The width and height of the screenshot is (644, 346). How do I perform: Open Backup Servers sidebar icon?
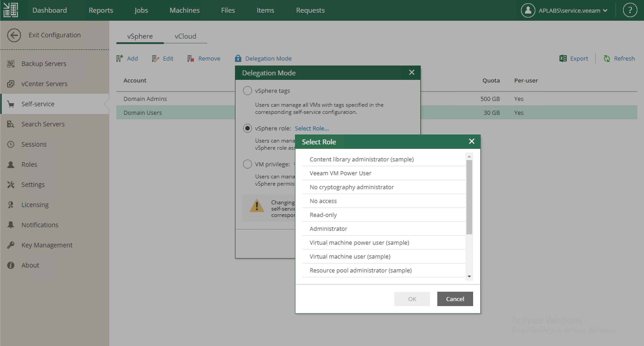(x=11, y=64)
